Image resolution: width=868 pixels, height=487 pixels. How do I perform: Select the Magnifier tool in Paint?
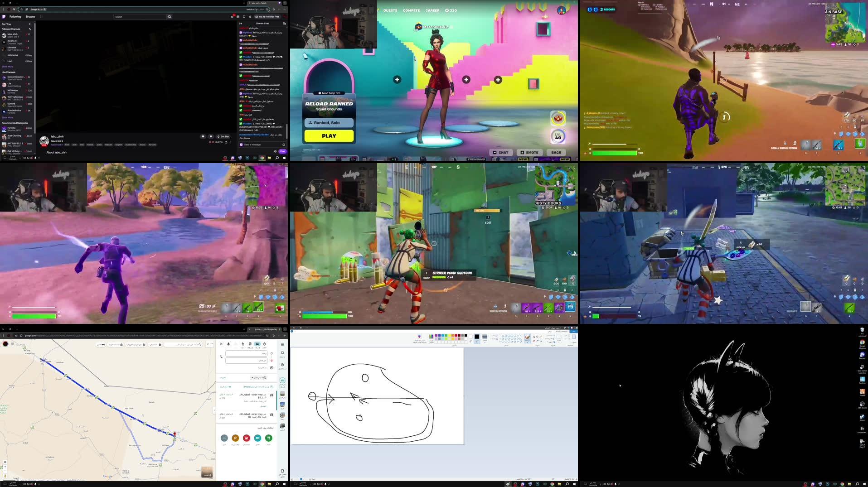541,341
